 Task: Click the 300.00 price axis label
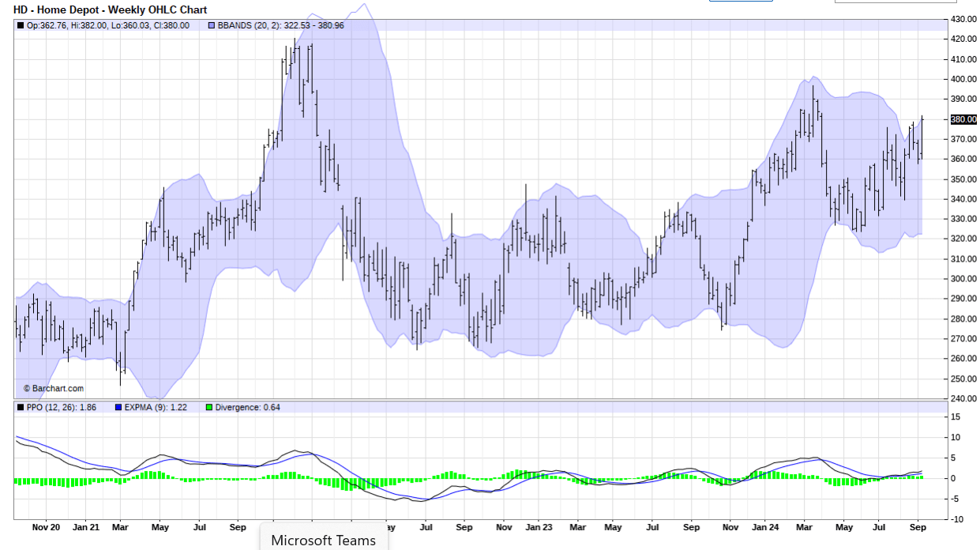(963, 279)
